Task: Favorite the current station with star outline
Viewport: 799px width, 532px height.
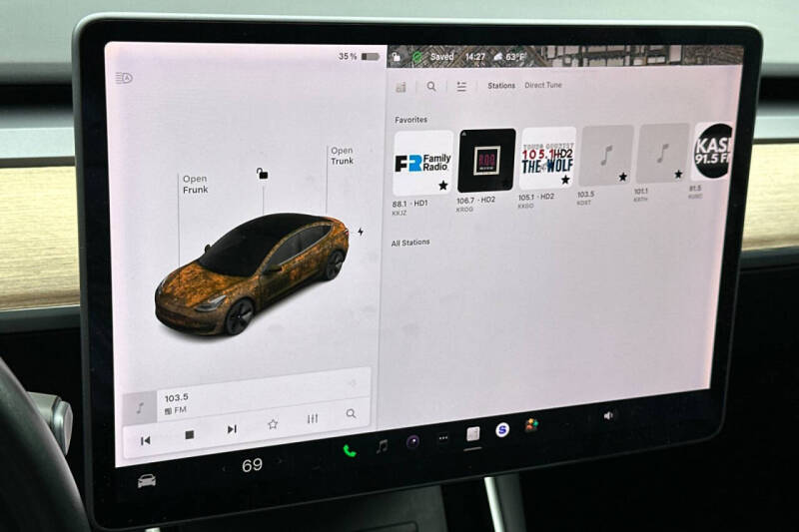Action: pos(273,424)
